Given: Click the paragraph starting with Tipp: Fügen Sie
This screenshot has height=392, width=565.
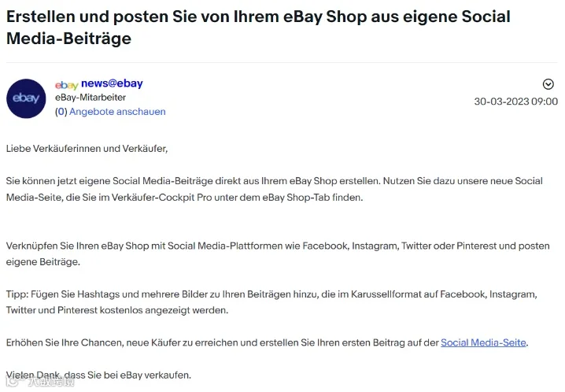Looking at the screenshot, I should click(x=271, y=302).
